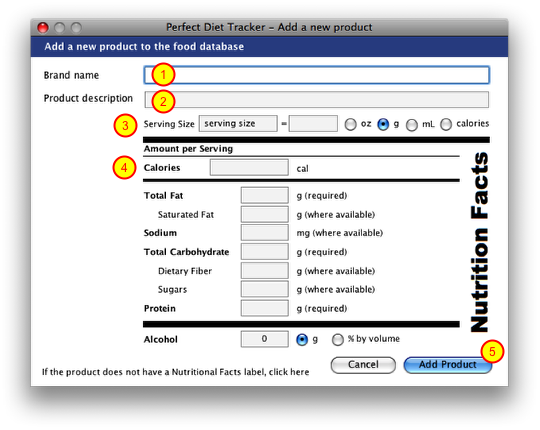Click the 'cal' unit text beside Calories
Viewport: 540px width, 430px height.
pos(302,169)
